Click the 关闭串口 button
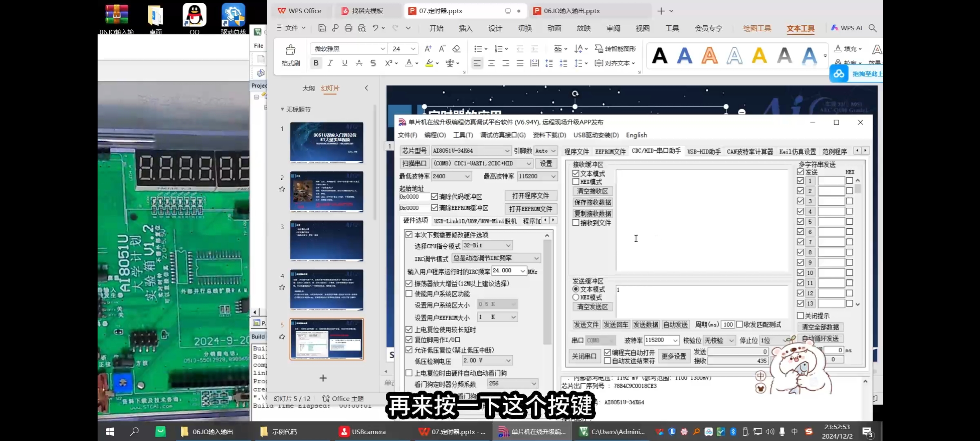Viewport: 980px width, 441px height. pyautogui.click(x=584, y=356)
